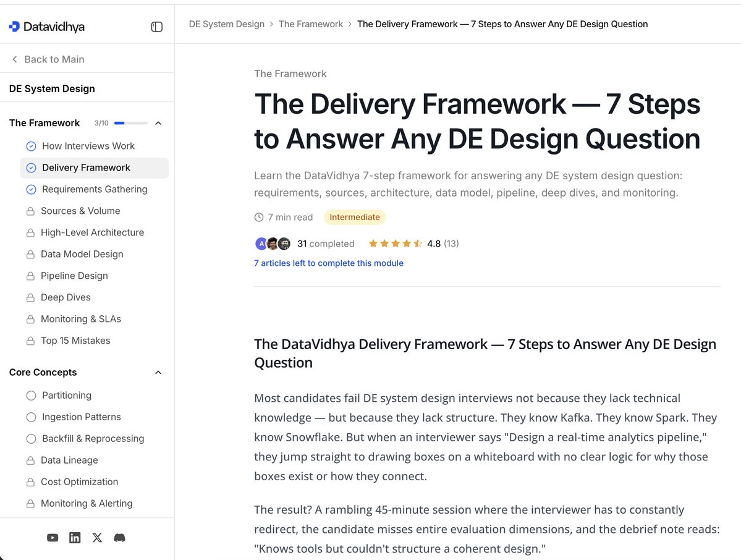Viewport: 741px width, 560px height.
Task: Open Cost Optimization lesson
Action: pyautogui.click(x=79, y=482)
